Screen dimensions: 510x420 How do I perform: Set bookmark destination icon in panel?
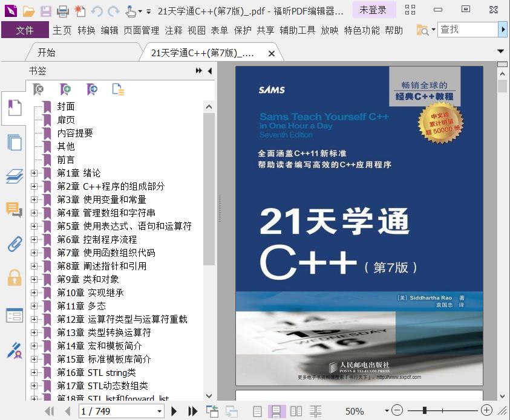(x=92, y=89)
